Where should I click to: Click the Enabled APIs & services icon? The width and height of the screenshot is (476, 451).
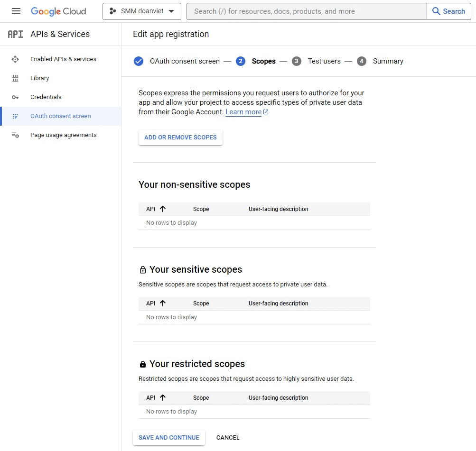15,59
